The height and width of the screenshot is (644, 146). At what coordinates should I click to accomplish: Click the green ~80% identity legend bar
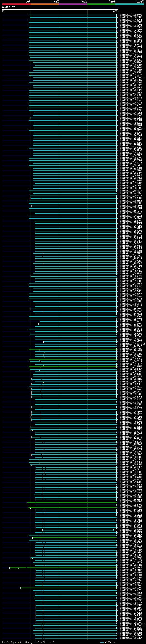[101, 4]
